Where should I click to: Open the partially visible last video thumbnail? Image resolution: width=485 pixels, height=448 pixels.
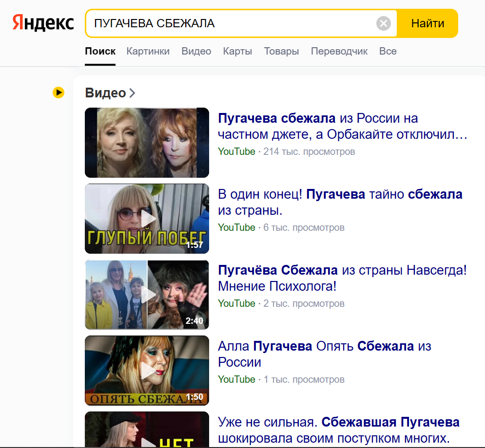(x=147, y=429)
